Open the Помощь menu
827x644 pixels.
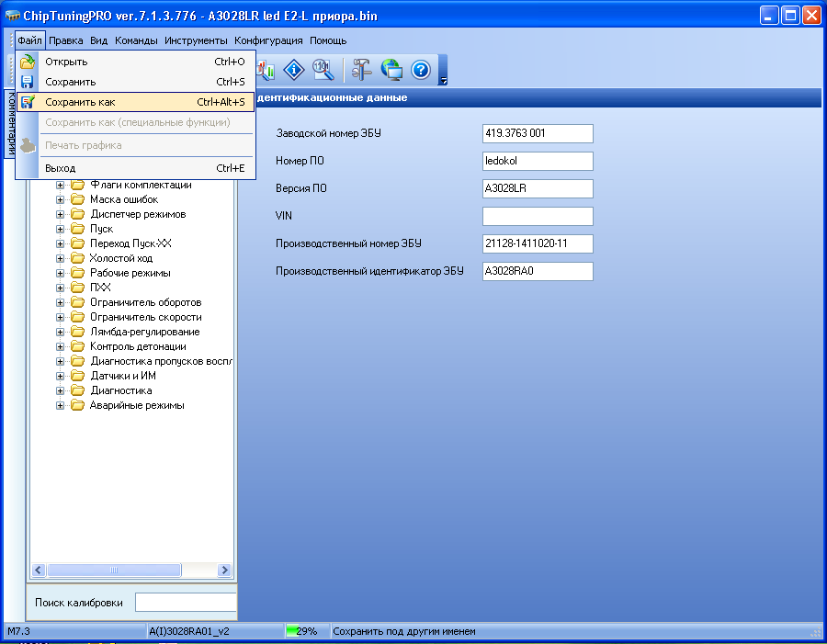(328, 40)
